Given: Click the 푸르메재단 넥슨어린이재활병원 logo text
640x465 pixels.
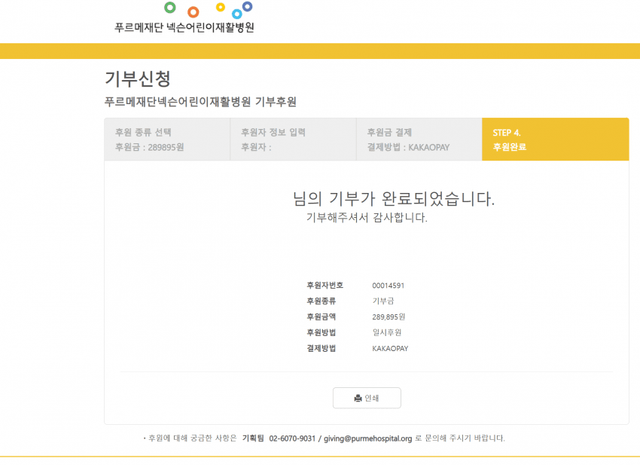Looking at the screenshot, I should (185, 28).
